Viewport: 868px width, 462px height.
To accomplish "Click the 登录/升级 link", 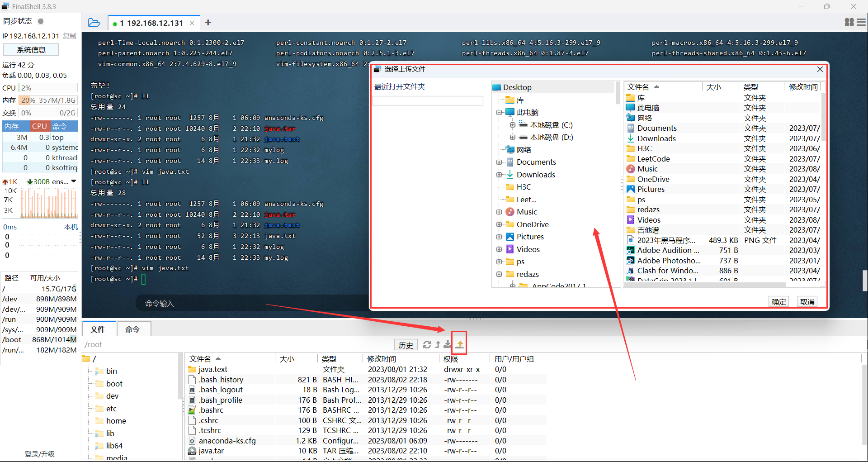I will pos(40,454).
